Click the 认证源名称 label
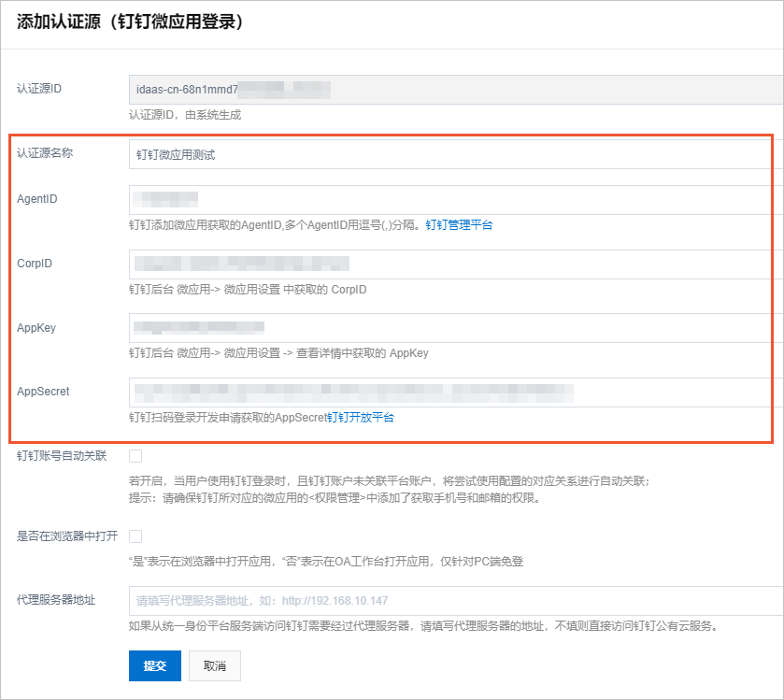Screen dimensions: 784x700 45,153
